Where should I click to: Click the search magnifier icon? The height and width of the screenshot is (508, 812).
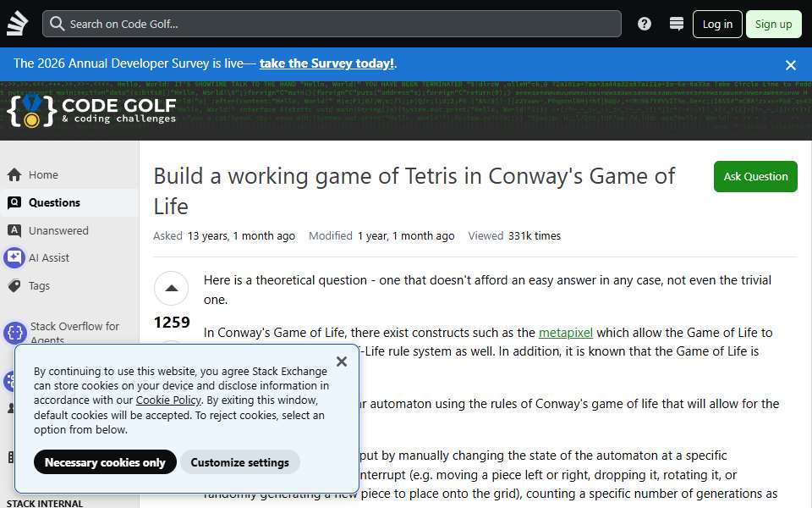tap(57, 24)
